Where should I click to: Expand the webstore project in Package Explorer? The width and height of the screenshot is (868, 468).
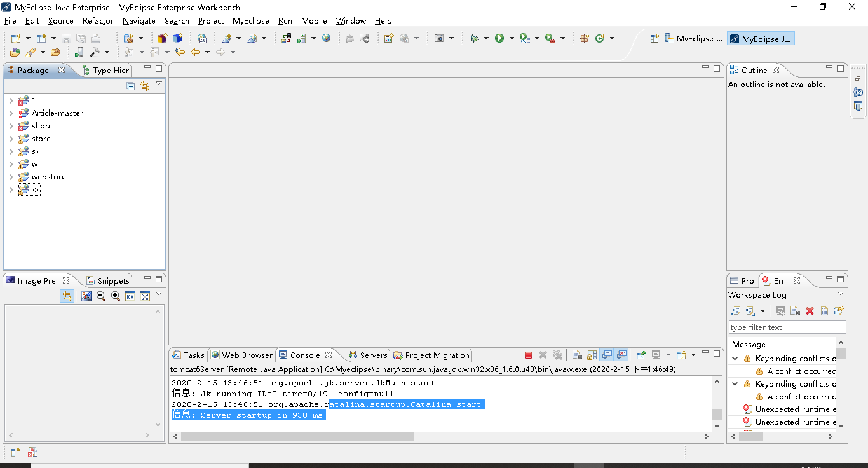11,176
